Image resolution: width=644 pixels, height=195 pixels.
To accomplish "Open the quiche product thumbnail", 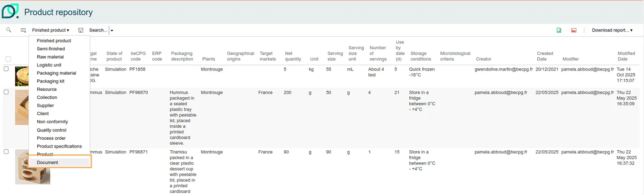I will [x=22, y=76].
